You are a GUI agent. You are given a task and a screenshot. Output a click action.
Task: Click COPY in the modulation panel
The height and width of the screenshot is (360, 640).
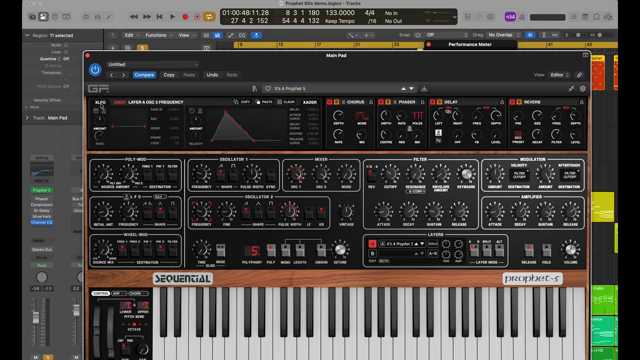click(x=242, y=102)
